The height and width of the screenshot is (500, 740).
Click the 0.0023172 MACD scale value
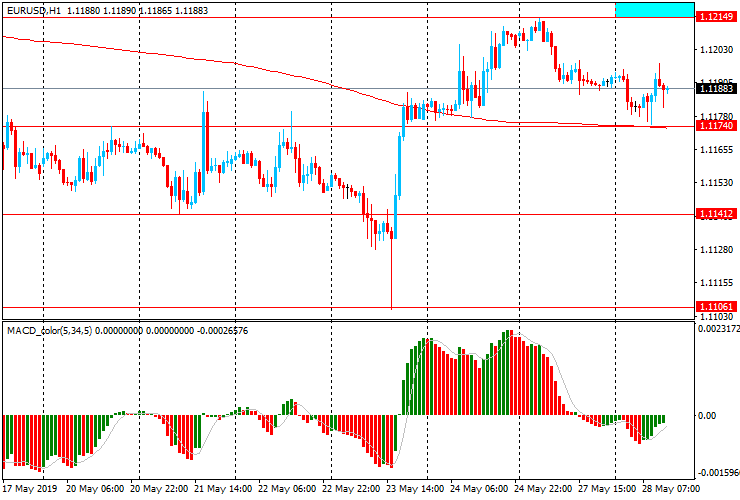[x=716, y=329]
